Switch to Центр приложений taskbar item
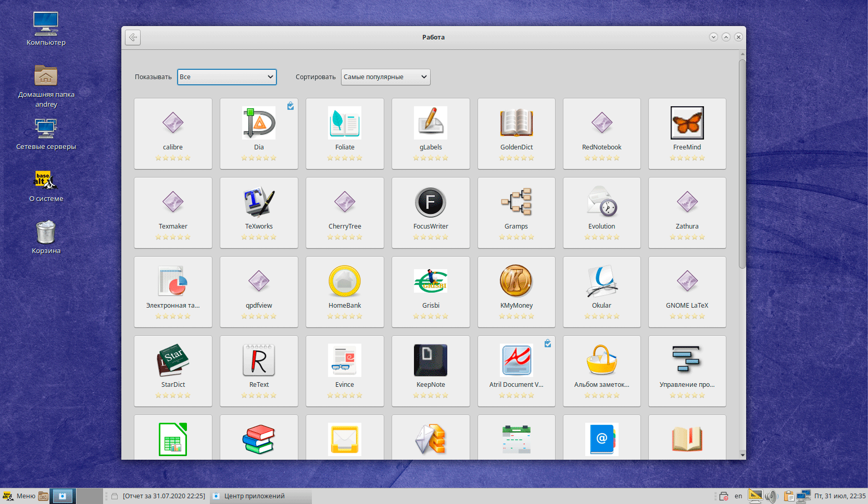 [x=254, y=496]
